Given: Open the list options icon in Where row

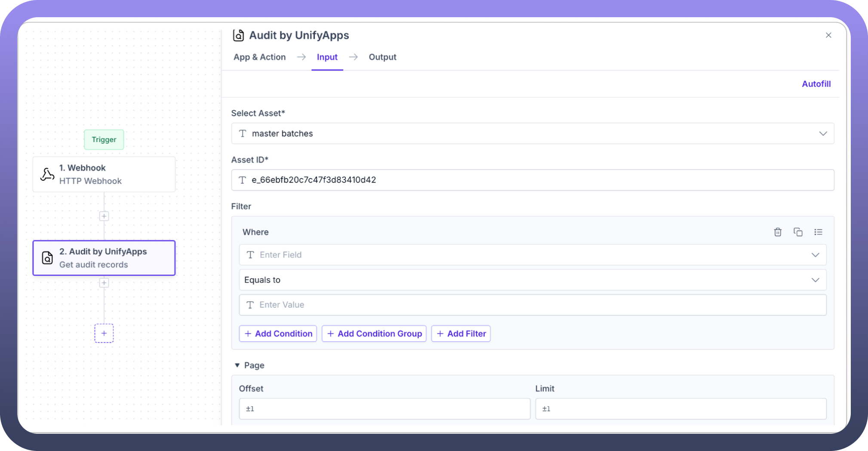Looking at the screenshot, I should [818, 232].
